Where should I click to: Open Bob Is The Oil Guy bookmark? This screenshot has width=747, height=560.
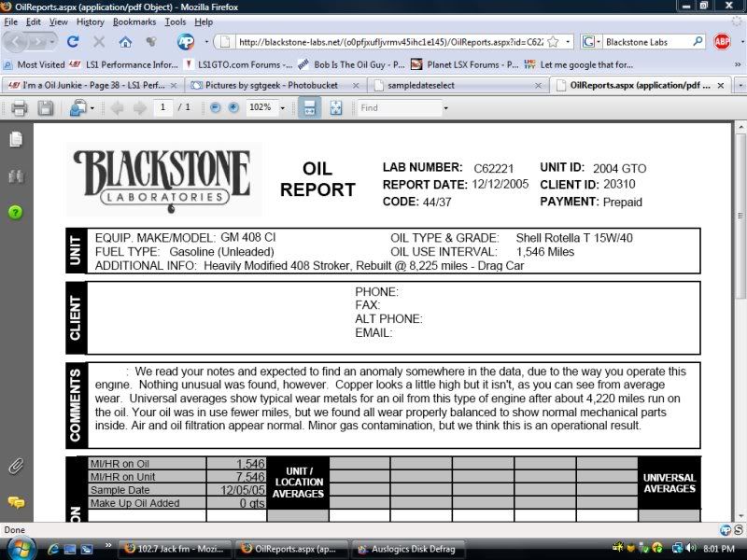point(352,64)
